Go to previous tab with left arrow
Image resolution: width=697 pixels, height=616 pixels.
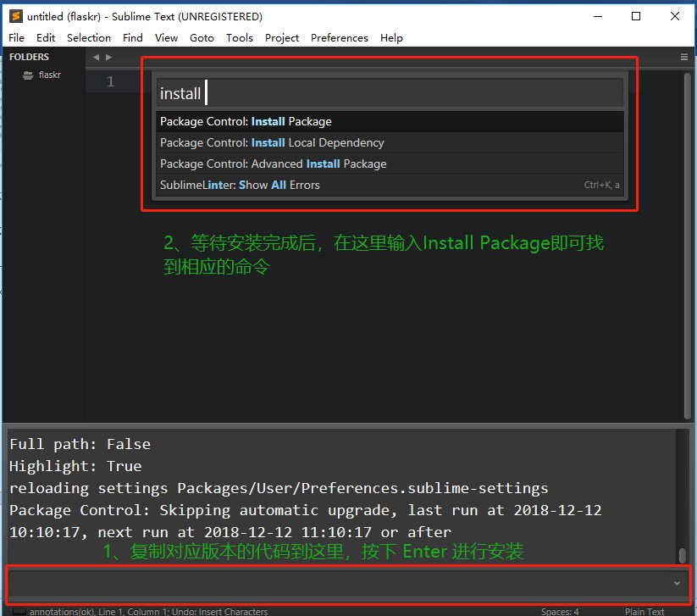click(x=96, y=57)
